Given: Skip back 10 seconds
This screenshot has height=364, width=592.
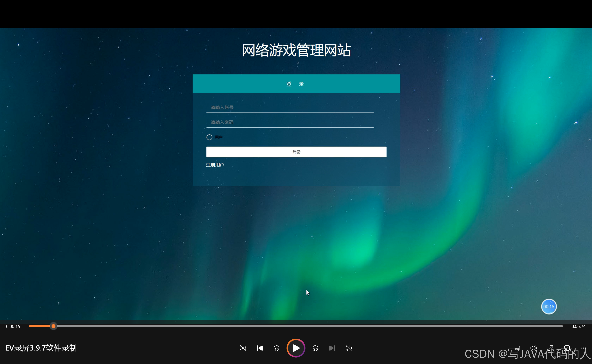Looking at the screenshot, I should point(276,348).
